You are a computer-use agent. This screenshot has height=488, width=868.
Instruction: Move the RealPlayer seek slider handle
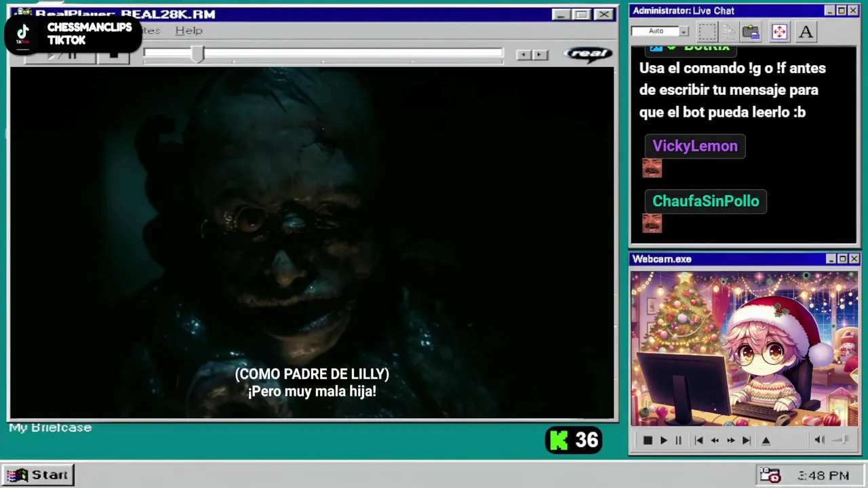[197, 55]
